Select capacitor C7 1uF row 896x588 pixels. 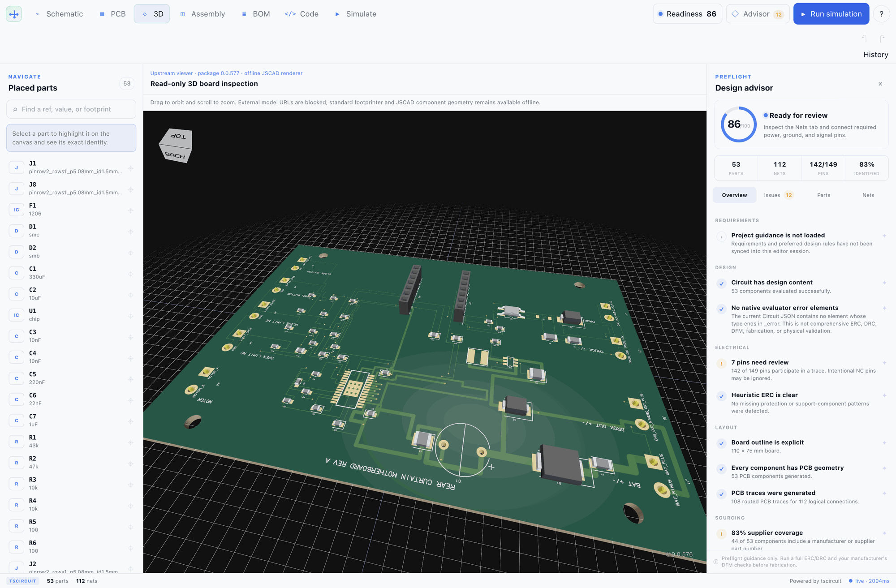(x=71, y=420)
